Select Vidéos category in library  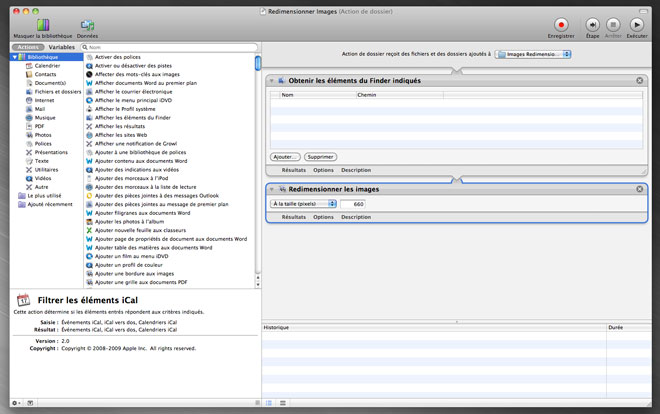click(43, 178)
